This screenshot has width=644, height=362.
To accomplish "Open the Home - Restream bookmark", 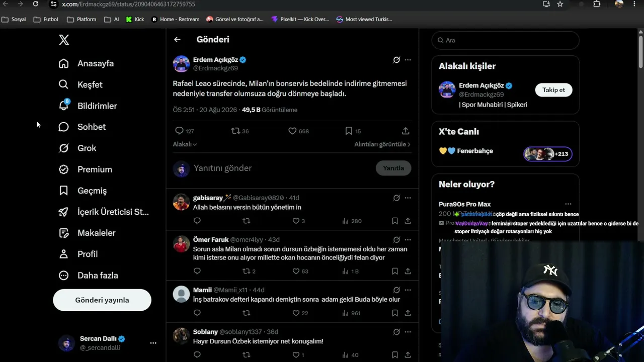I will point(175,19).
